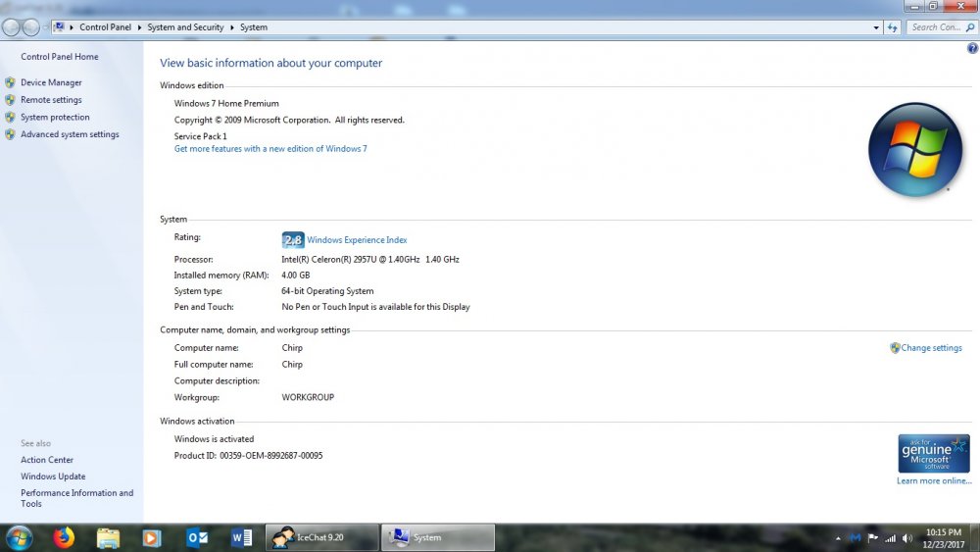The image size is (980, 552).
Task: Open the media player taskbar icon
Action: click(x=152, y=537)
